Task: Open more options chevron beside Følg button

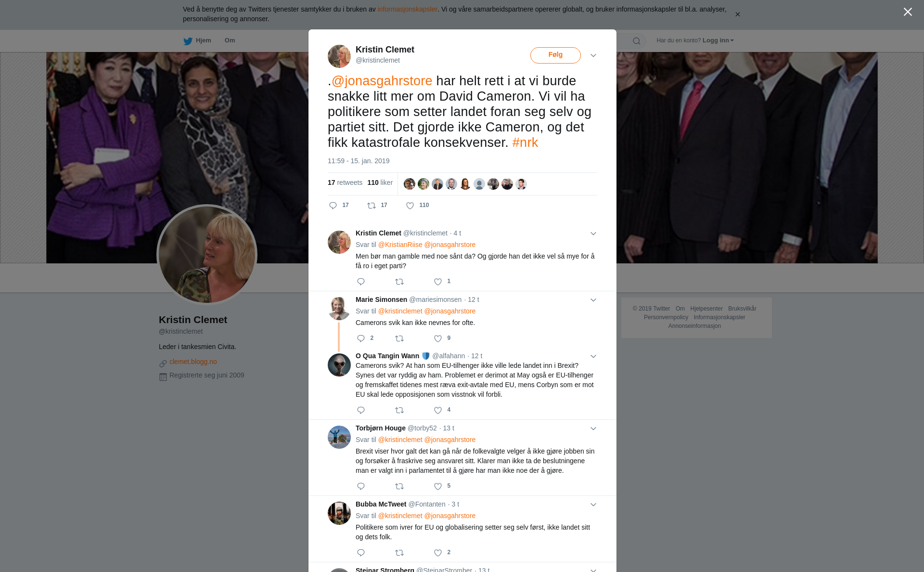Action: (x=593, y=55)
